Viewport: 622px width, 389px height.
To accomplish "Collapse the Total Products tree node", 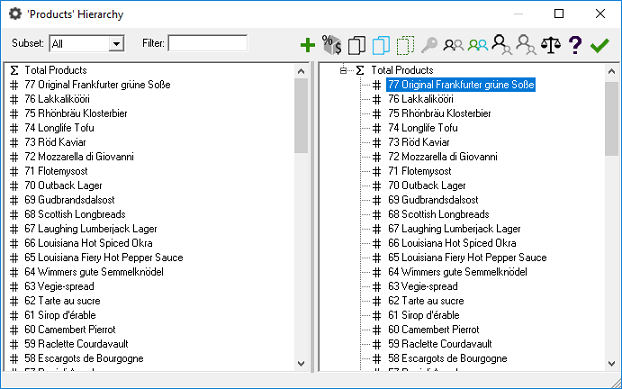I will coord(343,71).
